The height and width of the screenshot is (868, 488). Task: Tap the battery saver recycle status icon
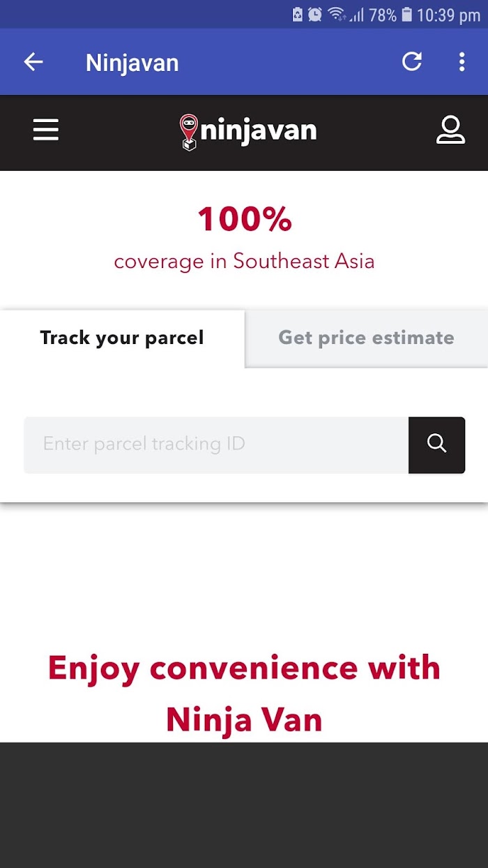(298, 14)
